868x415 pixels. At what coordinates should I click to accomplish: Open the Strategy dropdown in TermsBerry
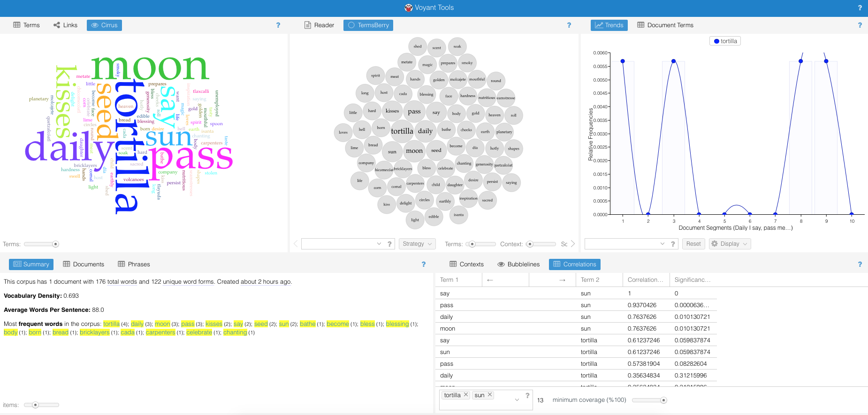417,244
